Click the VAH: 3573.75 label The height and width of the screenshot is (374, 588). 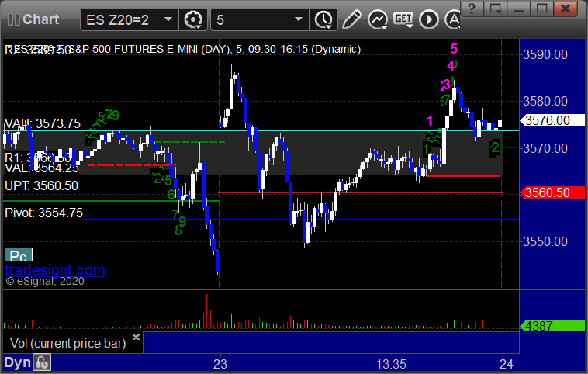[x=43, y=123]
